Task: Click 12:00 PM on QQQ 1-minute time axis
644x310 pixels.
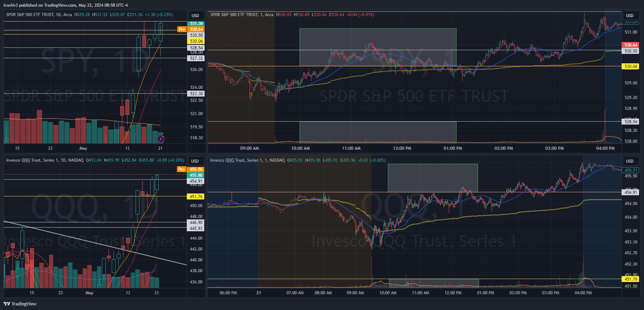Action: [453, 293]
